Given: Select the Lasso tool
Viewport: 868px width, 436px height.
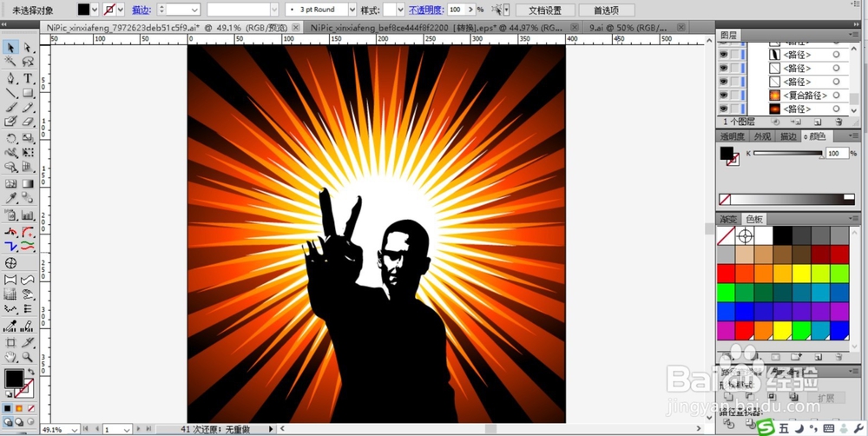Looking at the screenshot, I should pos(28,62).
